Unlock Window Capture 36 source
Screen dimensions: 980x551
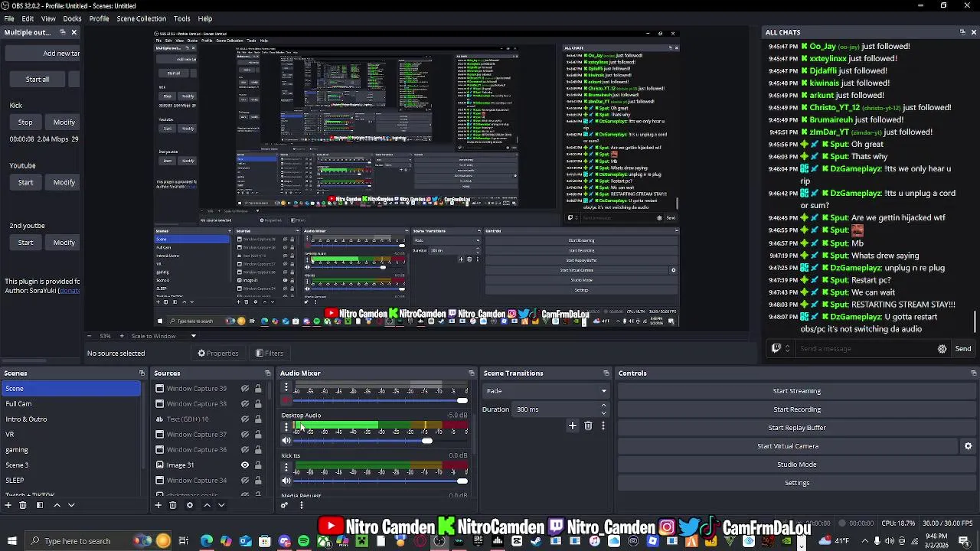(x=258, y=450)
